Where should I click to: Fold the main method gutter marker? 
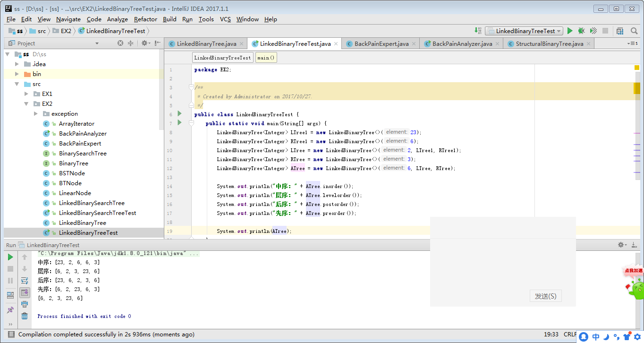tap(191, 123)
